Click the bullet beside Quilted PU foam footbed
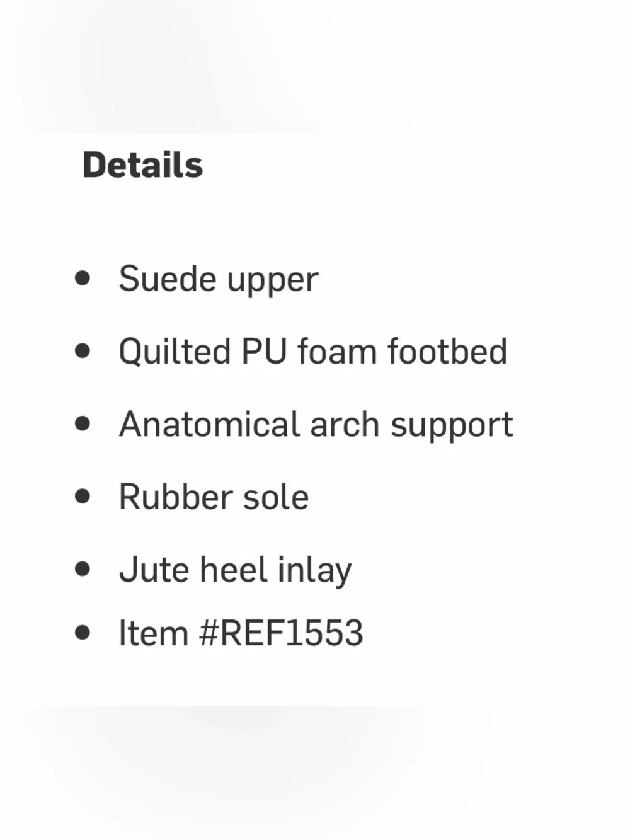This screenshot has width=630, height=840. [x=83, y=350]
